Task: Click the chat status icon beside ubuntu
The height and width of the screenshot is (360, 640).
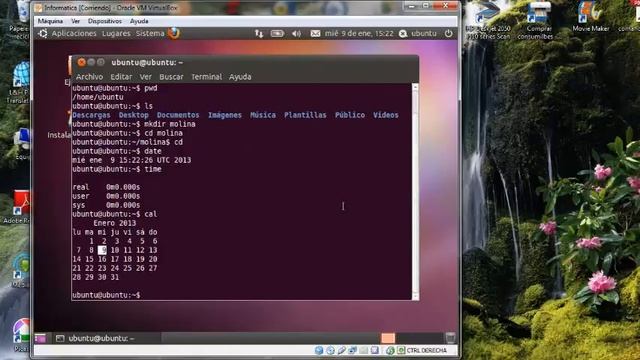Action: pyautogui.click(x=403, y=34)
